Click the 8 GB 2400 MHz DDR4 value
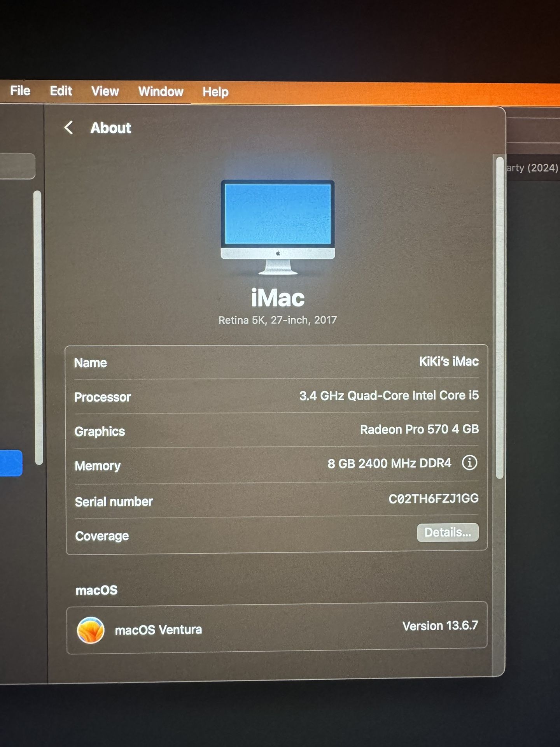560x747 pixels. coord(389,463)
